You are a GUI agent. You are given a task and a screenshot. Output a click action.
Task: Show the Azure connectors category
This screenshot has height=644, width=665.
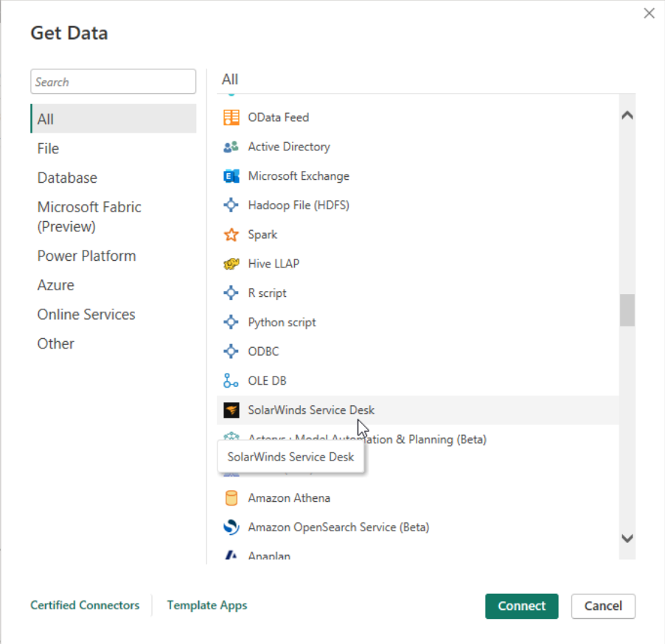[56, 285]
